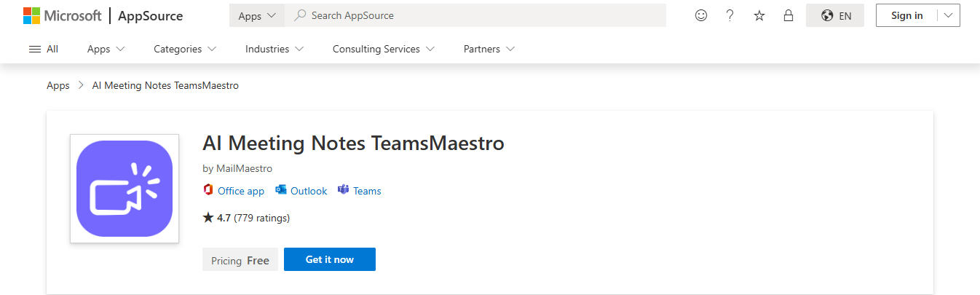Click the search magnifier icon
The width and height of the screenshot is (980, 295).
tap(299, 15)
